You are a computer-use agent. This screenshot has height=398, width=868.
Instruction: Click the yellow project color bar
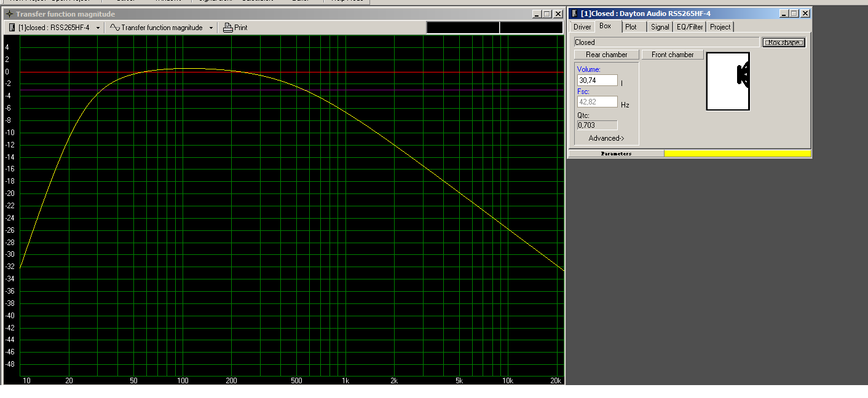[738, 154]
